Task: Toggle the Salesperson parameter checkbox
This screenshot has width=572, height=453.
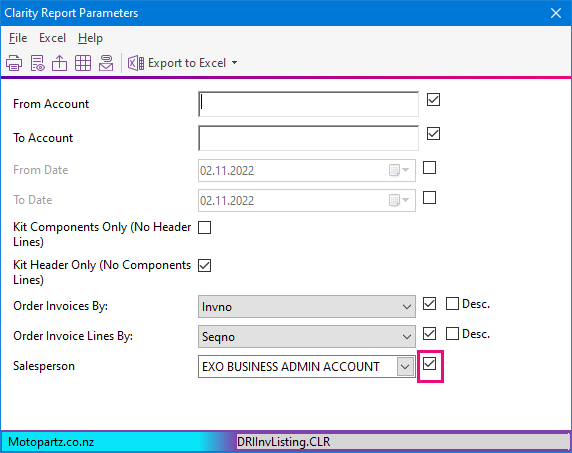Action: click(429, 364)
